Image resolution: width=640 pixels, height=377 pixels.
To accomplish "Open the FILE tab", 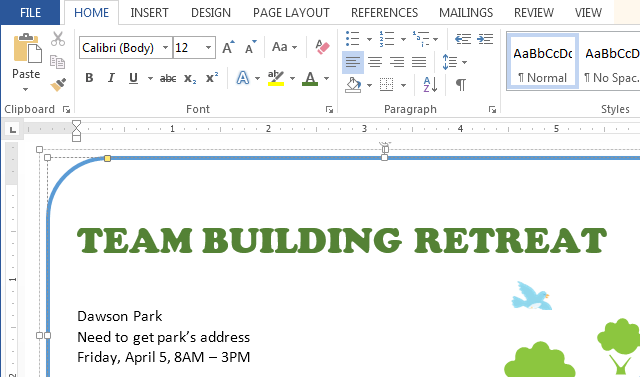I will (31, 13).
